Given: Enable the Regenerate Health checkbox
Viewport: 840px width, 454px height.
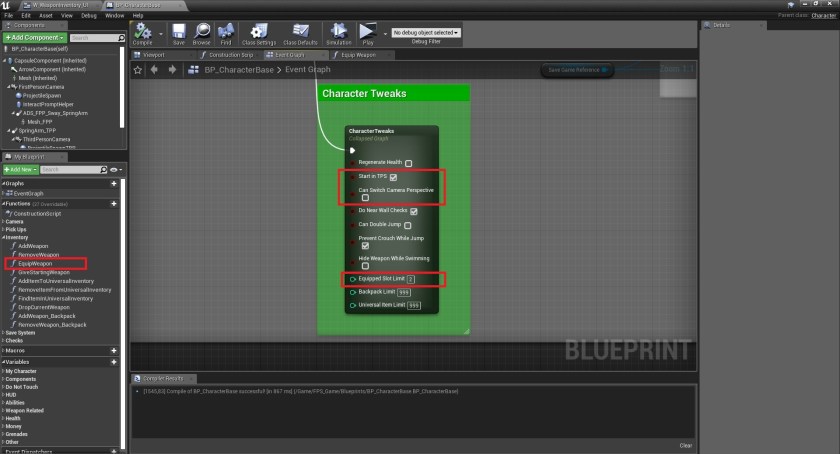Looking at the screenshot, I should pyautogui.click(x=409, y=162).
